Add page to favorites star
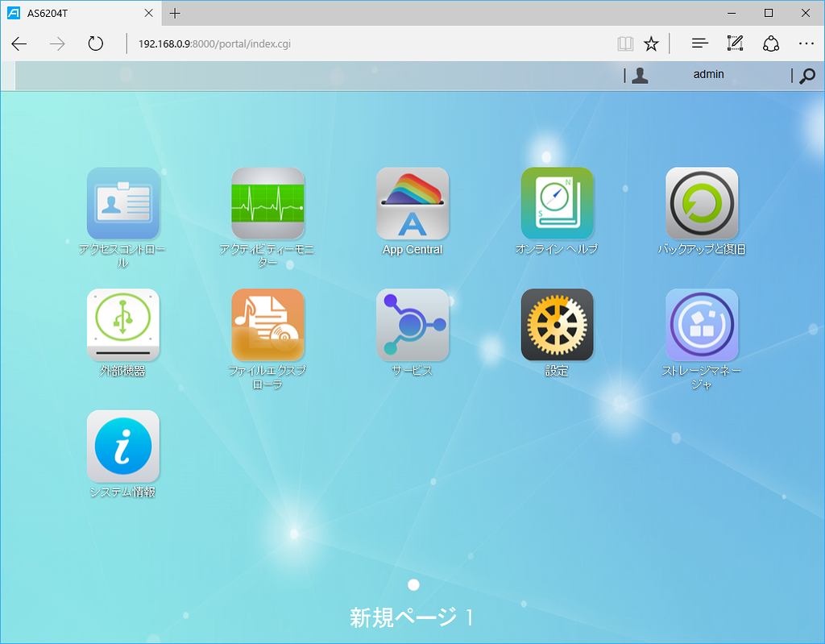 [x=651, y=44]
